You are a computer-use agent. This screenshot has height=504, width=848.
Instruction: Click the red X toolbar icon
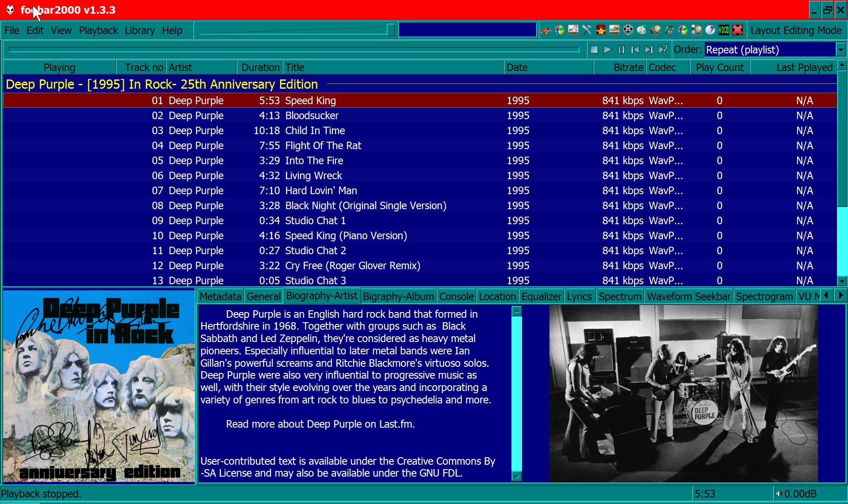pos(738,30)
